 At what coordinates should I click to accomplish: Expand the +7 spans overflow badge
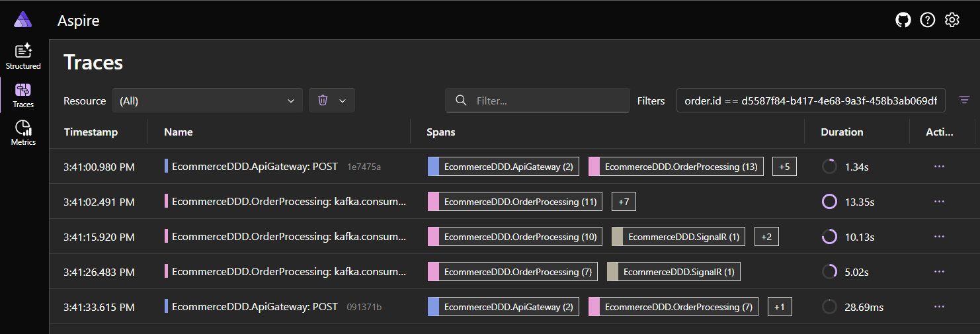624,202
